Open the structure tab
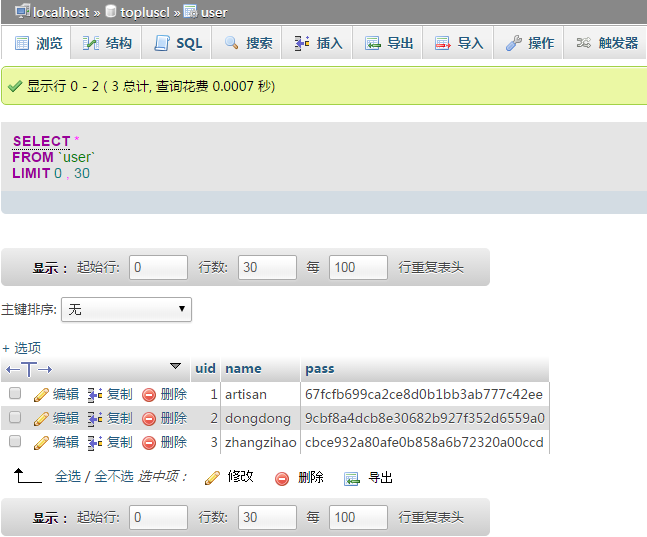The height and width of the screenshot is (537, 647). [x=107, y=43]
